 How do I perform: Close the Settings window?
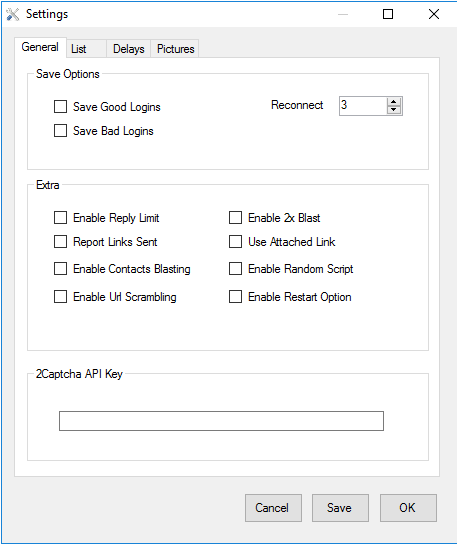434,14
